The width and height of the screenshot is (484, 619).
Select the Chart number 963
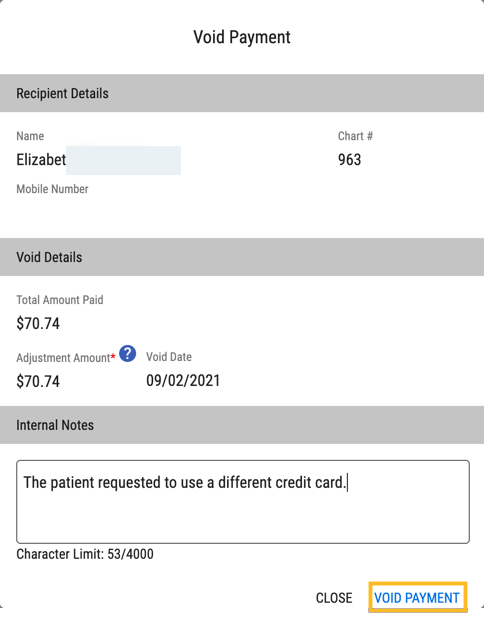click(x=349, y=160)
